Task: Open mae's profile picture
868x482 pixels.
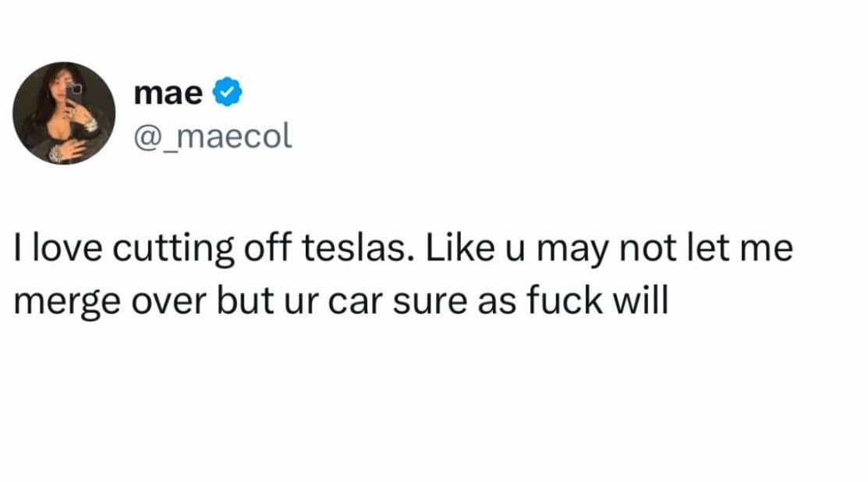Action: [65, 113]
